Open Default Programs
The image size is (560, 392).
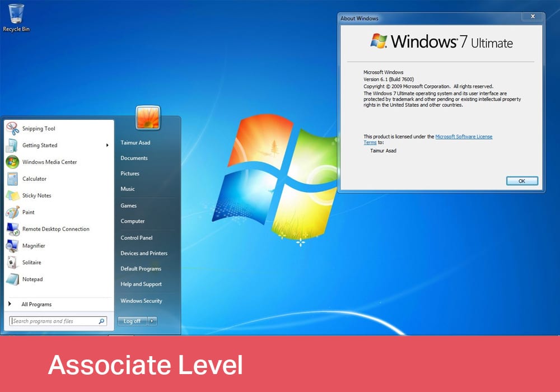(x=141, y=268)
